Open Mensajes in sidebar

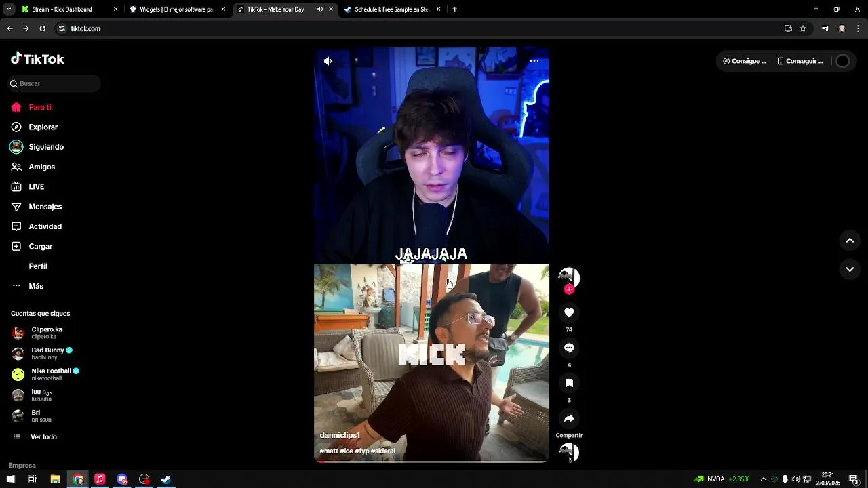(37, 207)
